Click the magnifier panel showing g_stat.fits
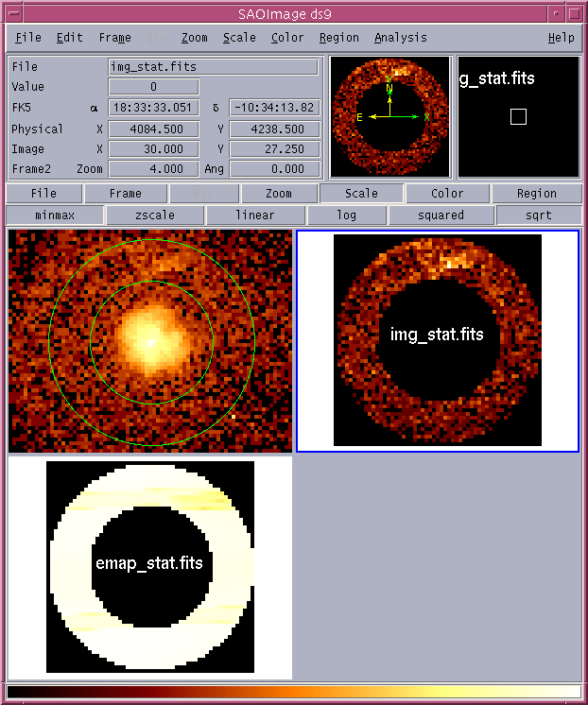This screenshot has width=588, height=705. point(518,117)
